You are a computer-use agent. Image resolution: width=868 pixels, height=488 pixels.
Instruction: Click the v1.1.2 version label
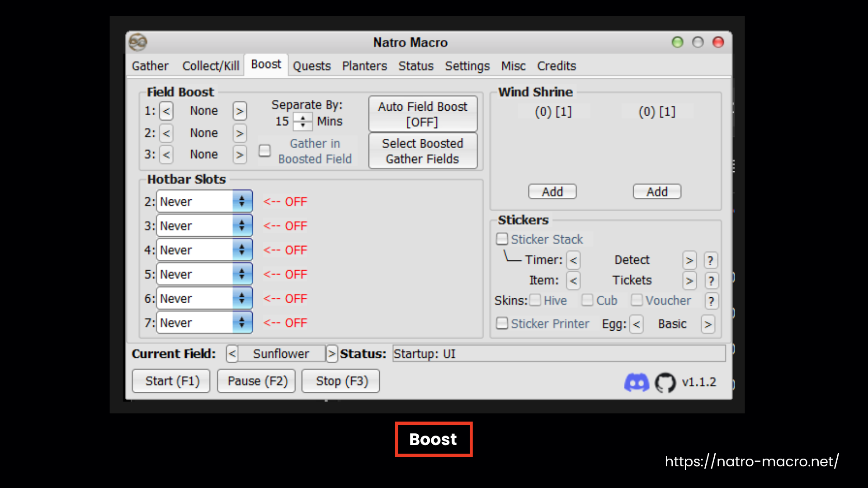coord(699,382)
